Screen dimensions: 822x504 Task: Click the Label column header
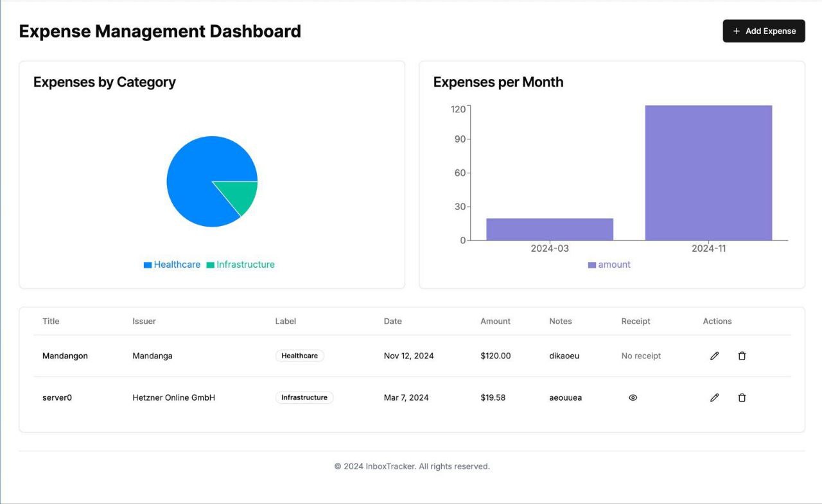tap(286, 321)
